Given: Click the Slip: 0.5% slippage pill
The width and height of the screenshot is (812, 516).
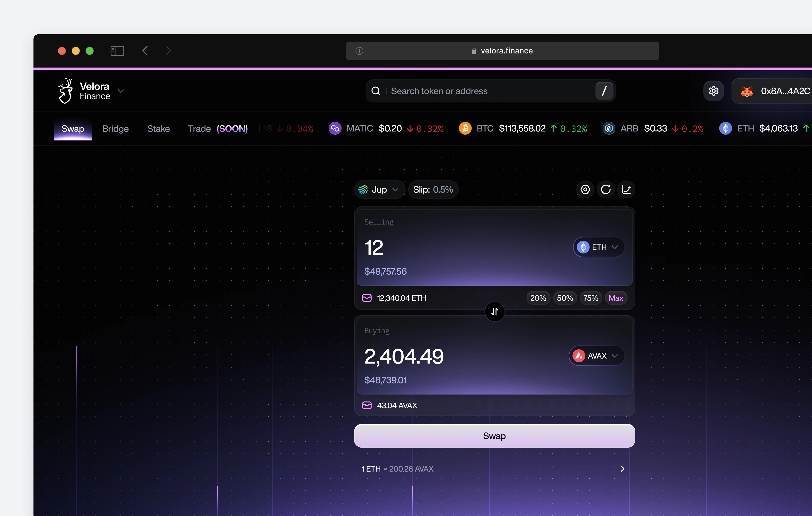Looking at the screenshot, I should 433,190.
